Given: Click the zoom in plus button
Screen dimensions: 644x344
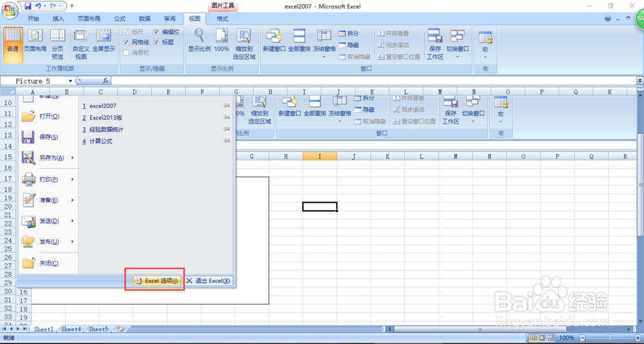Looking at the screenshot, I should pos(638,338).
